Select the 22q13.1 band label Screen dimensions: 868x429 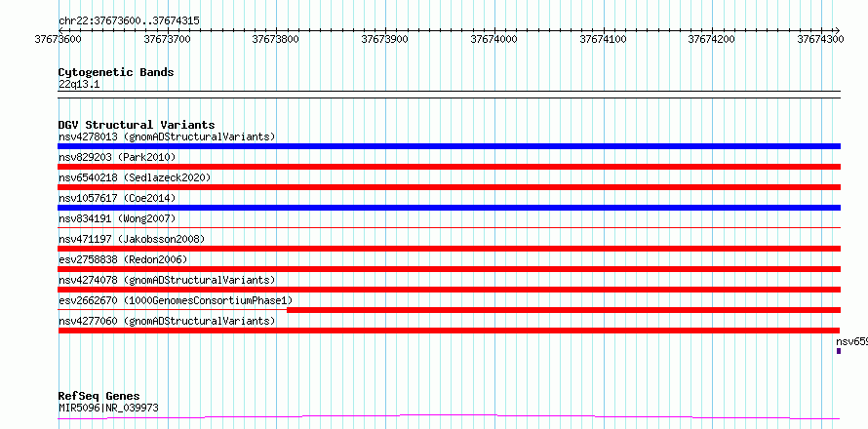point(79,85)
